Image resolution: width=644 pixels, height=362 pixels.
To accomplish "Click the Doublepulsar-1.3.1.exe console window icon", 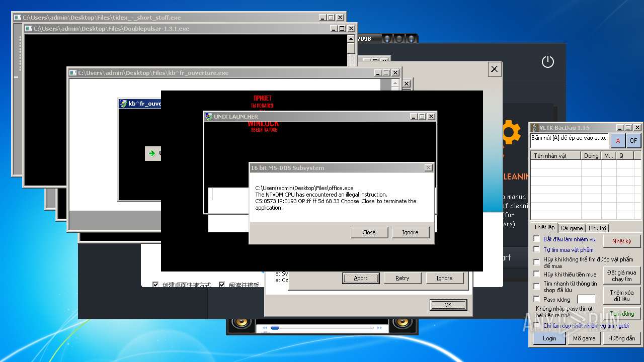I will pyautogui.click(x=29, y=29).
